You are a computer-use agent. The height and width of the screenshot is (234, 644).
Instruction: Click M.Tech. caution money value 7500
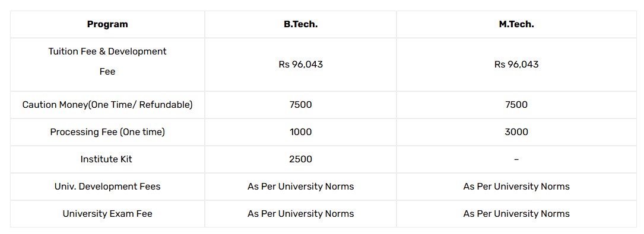point(516,105)
